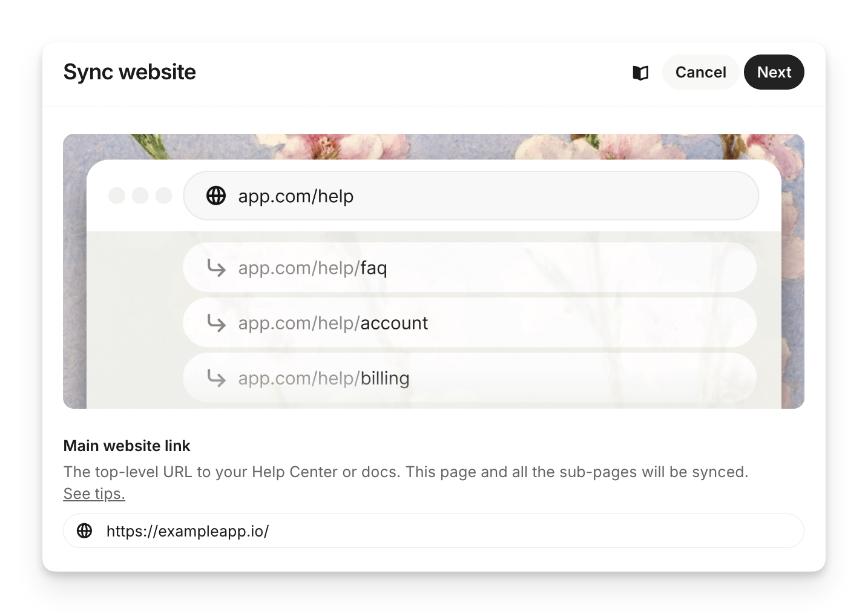Click the Help Center description text

click(406, 472)
